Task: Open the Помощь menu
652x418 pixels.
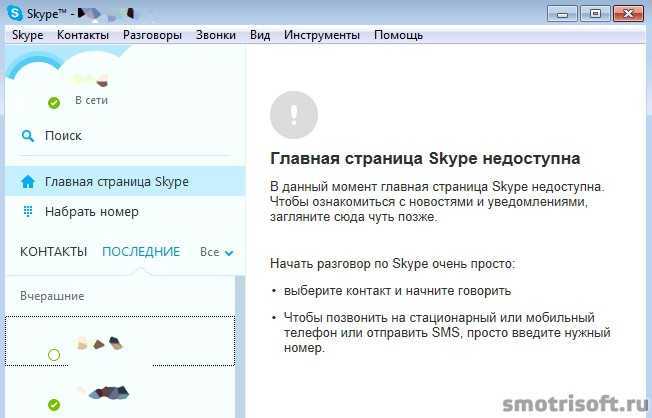Action: [398, 35]
